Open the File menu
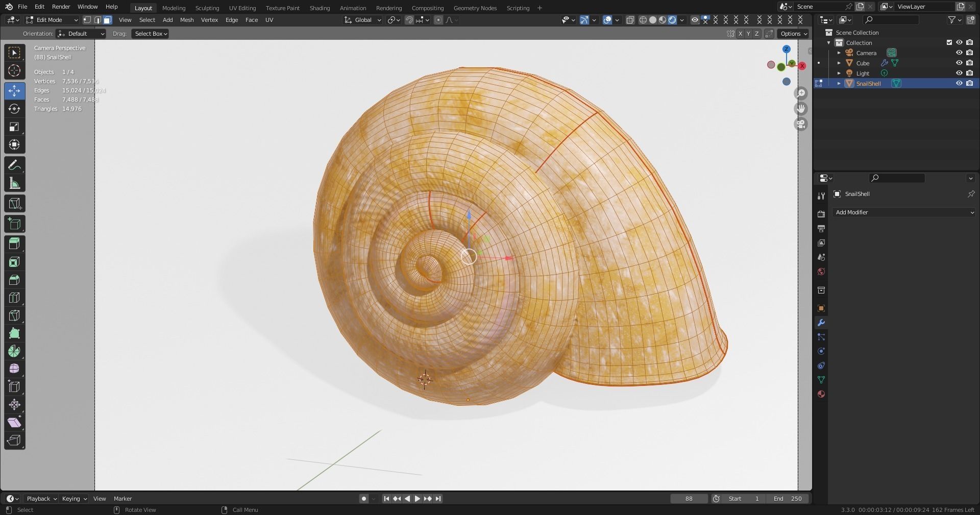The width and height of the screenshot is (980, 515). point(22,7)
